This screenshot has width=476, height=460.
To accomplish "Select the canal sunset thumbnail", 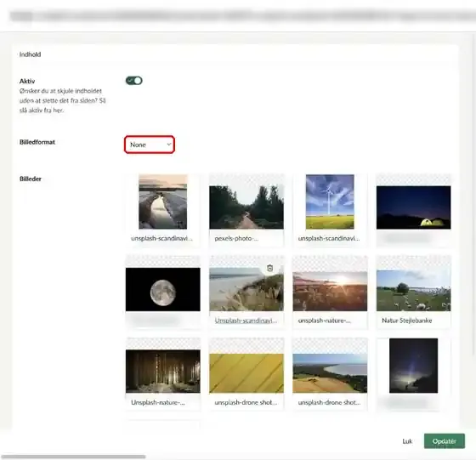I will (163, 202).
